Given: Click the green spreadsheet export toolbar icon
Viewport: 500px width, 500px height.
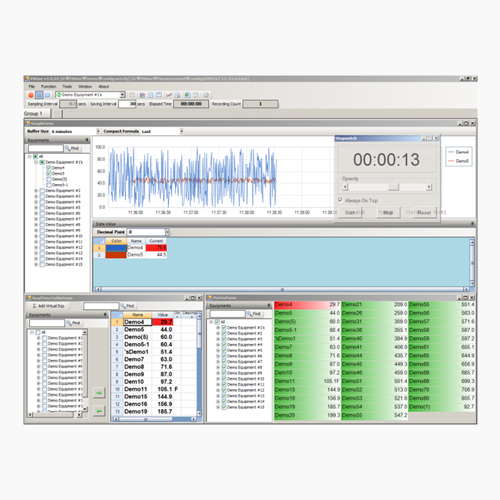Looking at the screenshot, I should coord(187,95).
